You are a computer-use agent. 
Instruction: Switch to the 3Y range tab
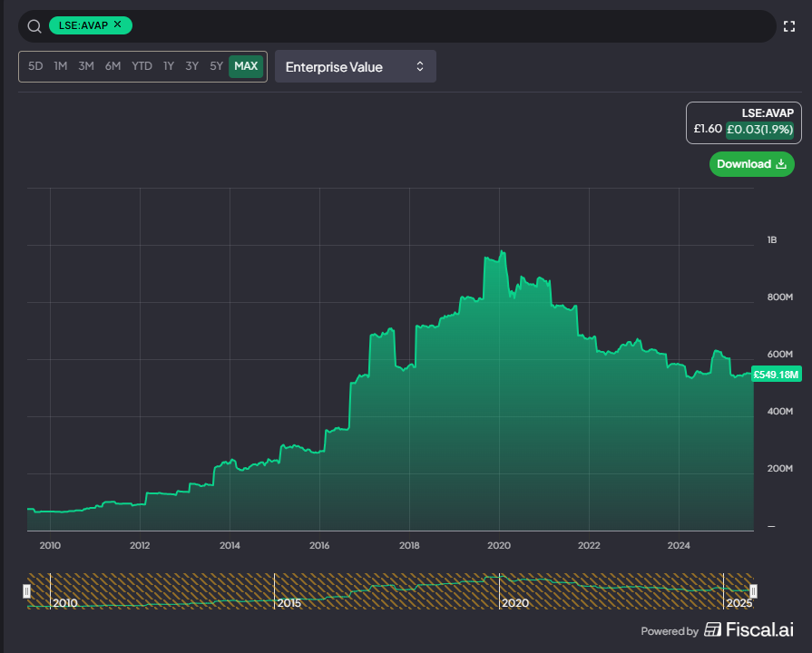(191, 65)
